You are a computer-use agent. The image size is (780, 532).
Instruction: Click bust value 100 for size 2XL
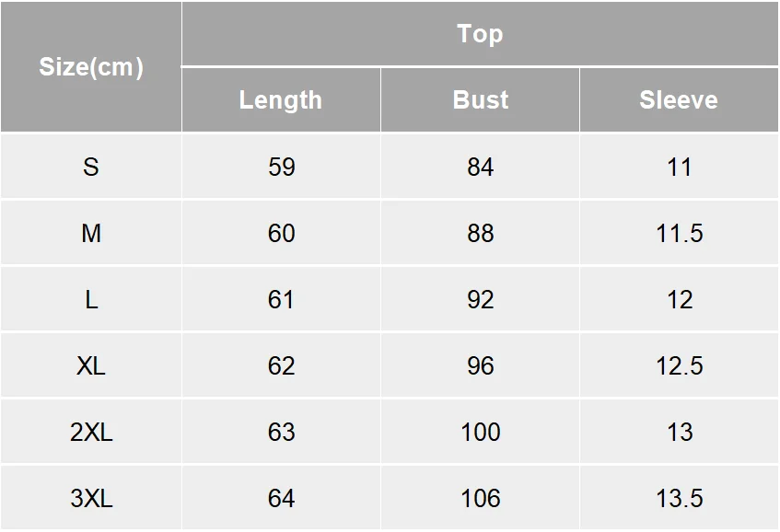[x=480, y=432]
